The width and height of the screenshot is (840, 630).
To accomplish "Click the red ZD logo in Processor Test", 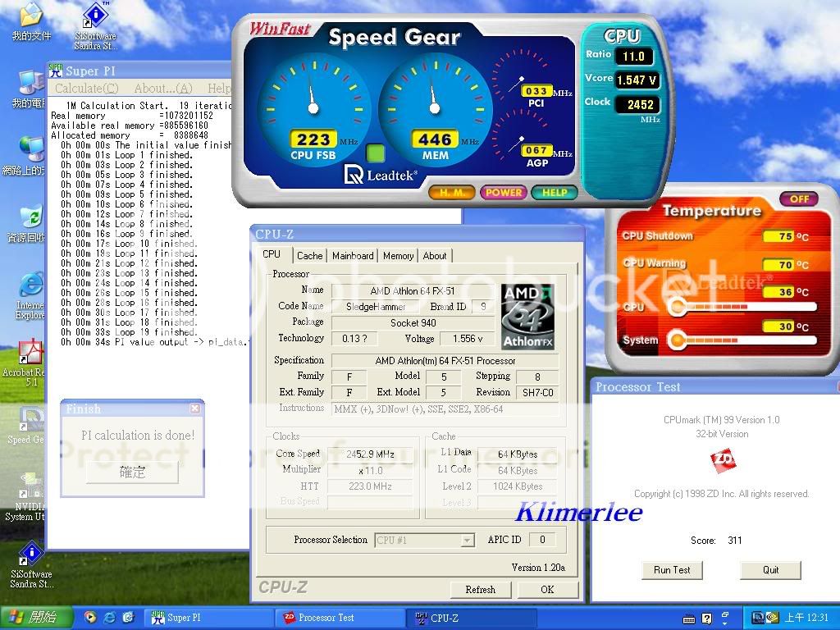I will (723, 461).
